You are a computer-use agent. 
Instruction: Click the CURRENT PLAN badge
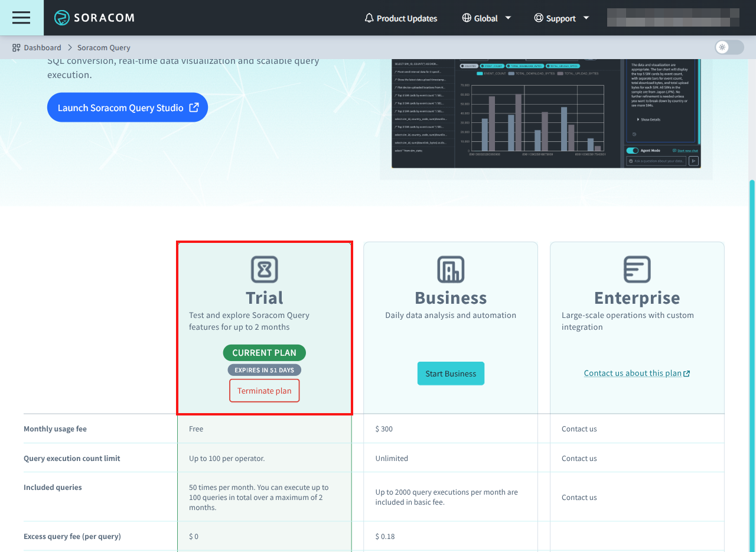[265, 353]
